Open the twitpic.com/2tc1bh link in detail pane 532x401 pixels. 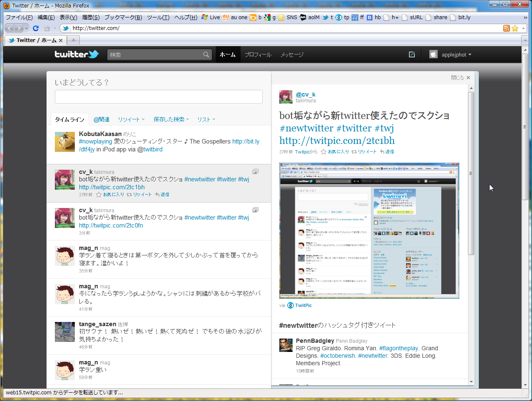(x=337, y=141)
